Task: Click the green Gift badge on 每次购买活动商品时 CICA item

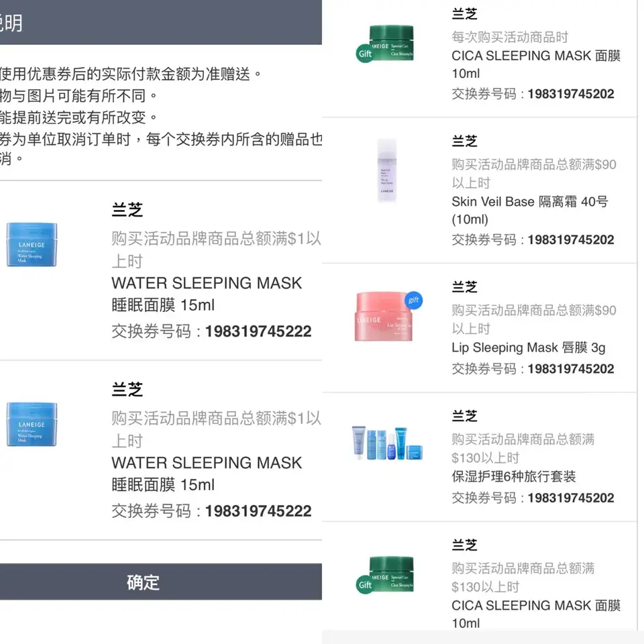Action: coord(365,54)
